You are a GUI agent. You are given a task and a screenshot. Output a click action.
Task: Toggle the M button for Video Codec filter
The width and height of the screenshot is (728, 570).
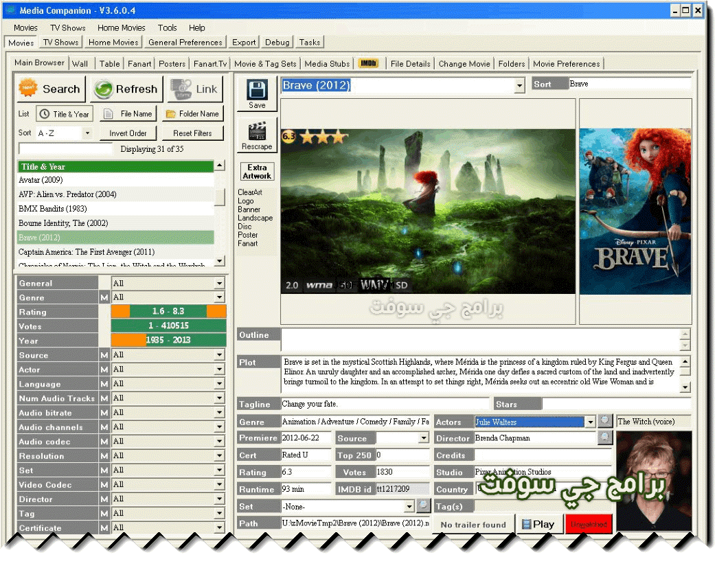pyautogui.click(x=104, y=485)
